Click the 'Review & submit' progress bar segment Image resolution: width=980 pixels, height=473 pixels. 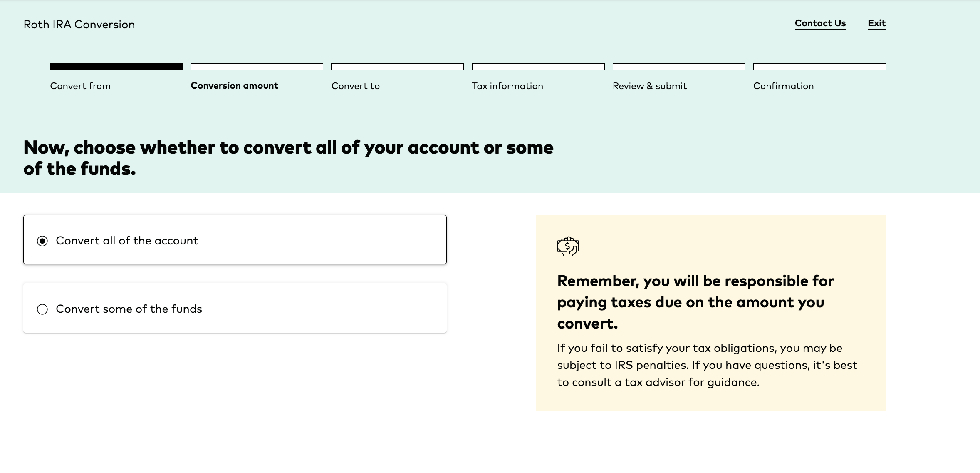pyautogui.click(x=678, y=67)
